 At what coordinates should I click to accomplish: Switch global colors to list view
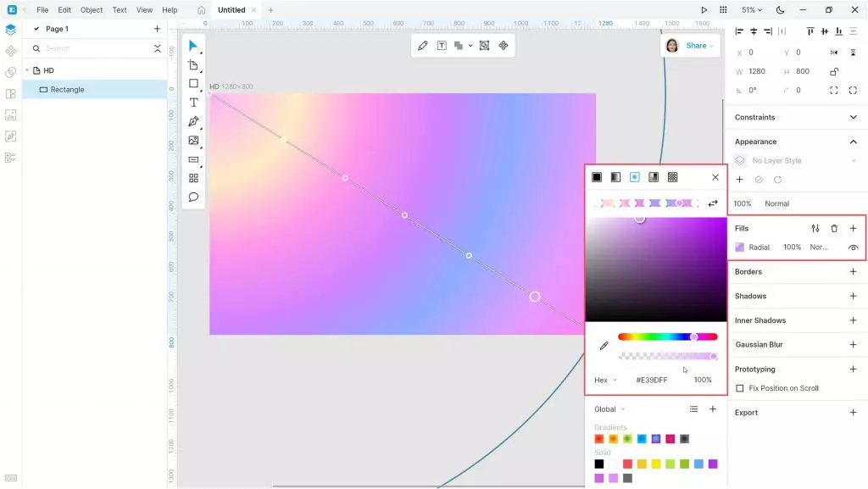coord(693,409)
